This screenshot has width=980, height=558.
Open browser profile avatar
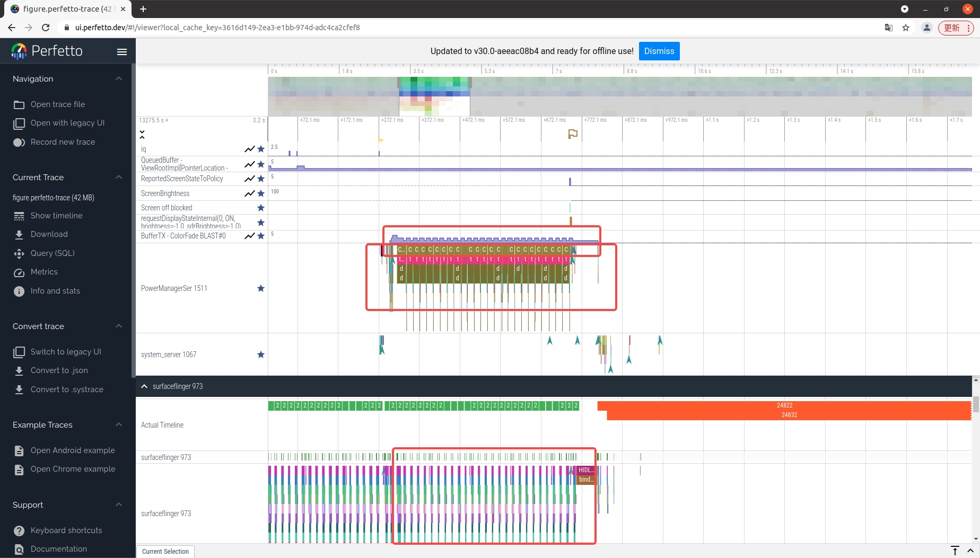point(927,28)
